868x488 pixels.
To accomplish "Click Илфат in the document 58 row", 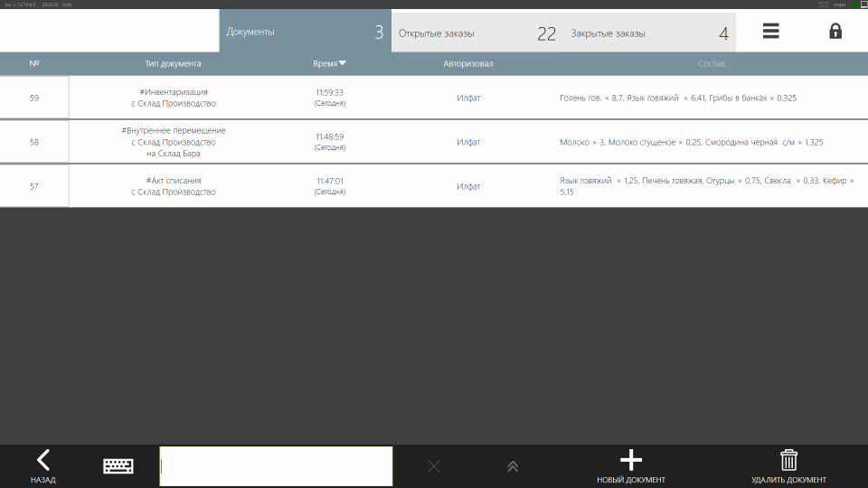I will click(x=468, y=142).
